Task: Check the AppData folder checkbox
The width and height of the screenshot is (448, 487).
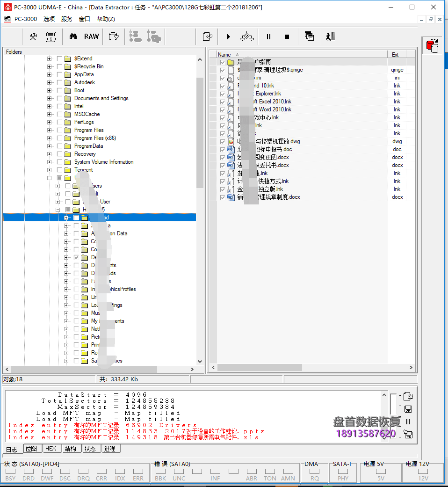Action: click(x=59, y=74)
